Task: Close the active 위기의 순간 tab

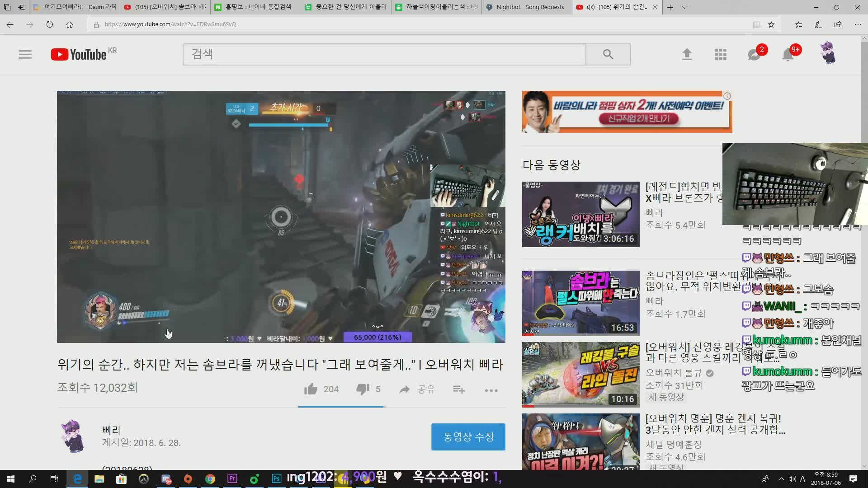Action: coord(655,7)
